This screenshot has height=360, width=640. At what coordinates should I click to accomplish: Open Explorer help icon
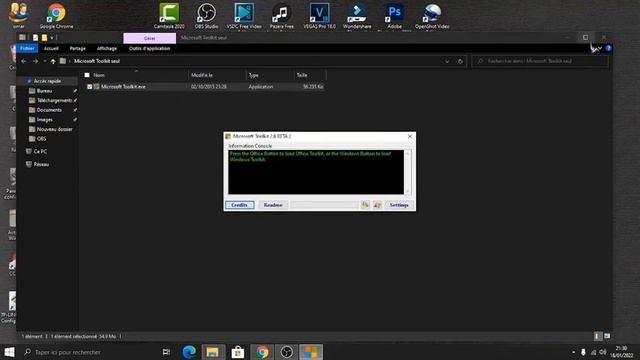pos(608,48)
